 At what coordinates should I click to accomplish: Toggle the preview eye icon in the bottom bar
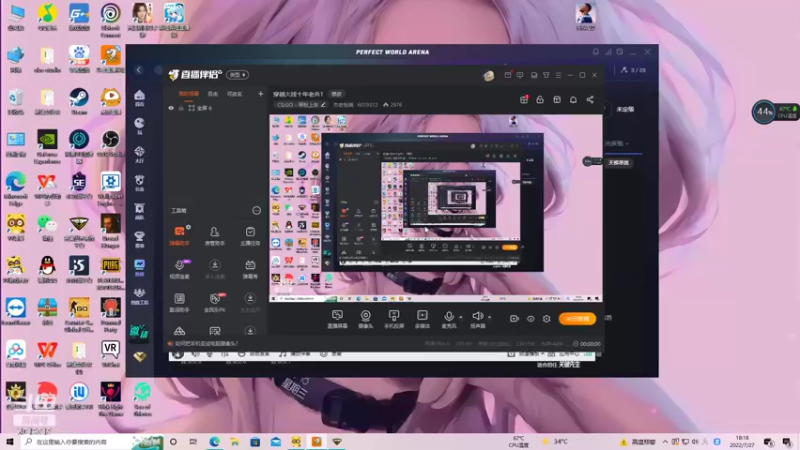531,318
